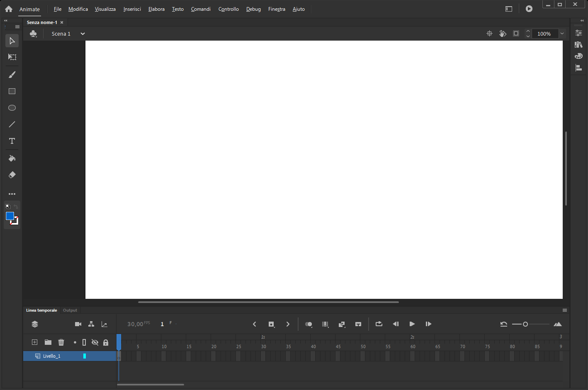588x390 pixels.
Task: Switch to the Output tab
Action: click(70, 310)
